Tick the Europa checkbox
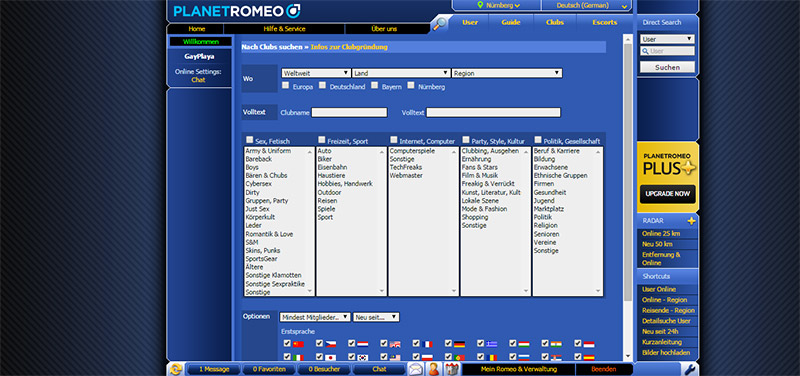800x376 pixels. 286,86
